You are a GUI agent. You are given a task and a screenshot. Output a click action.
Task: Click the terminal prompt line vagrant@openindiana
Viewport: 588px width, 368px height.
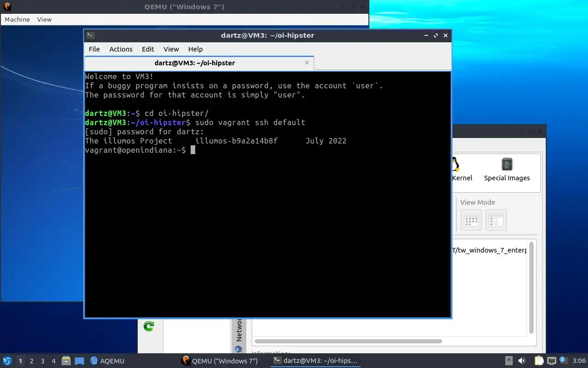coord(136,150)
